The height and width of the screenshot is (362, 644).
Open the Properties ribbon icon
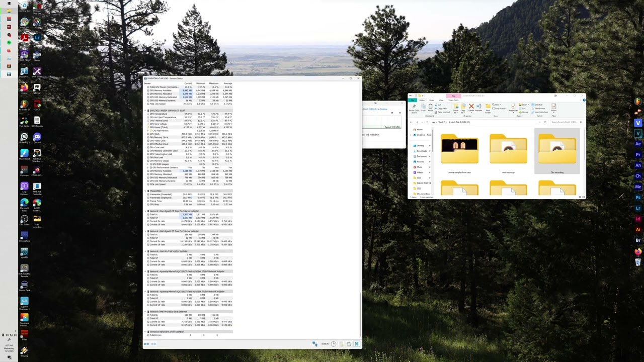[x=513, y=107]
